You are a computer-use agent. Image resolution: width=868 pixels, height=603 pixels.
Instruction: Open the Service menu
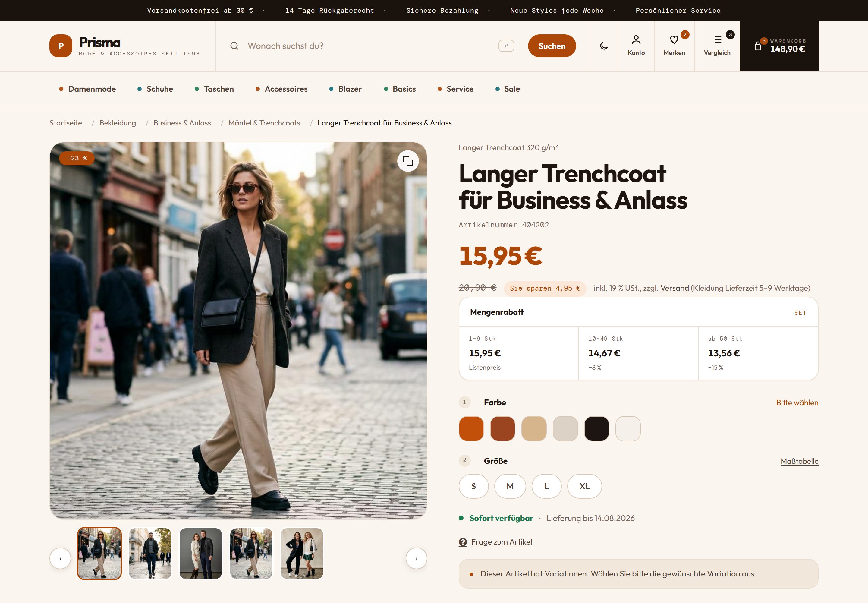tap(455, 89)
